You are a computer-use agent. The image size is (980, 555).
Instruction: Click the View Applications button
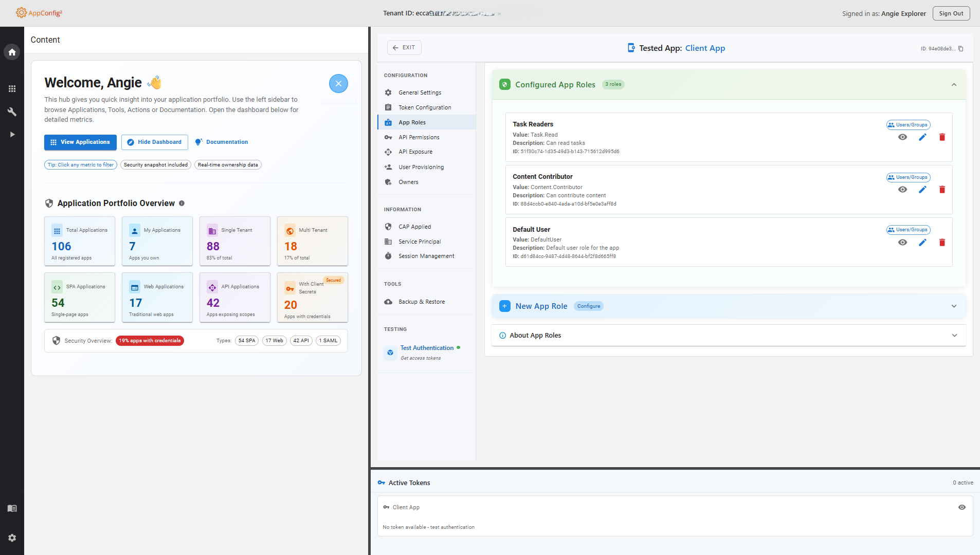click(80, 142)
